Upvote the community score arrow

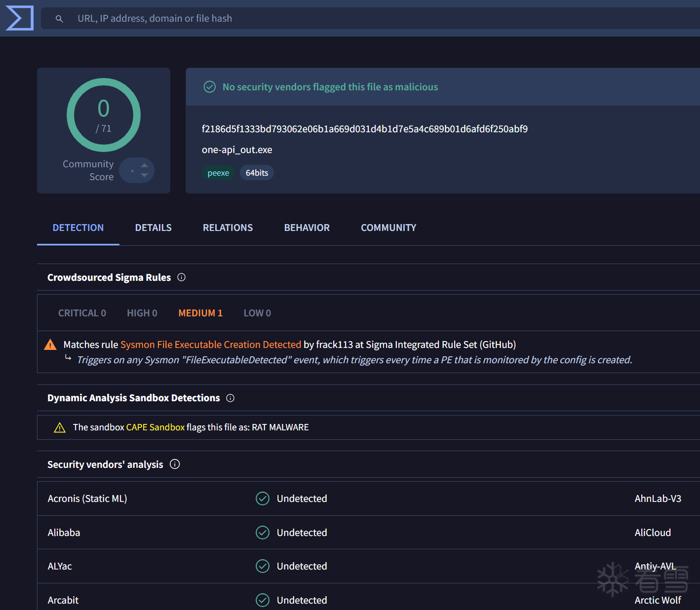pos(144,165)
